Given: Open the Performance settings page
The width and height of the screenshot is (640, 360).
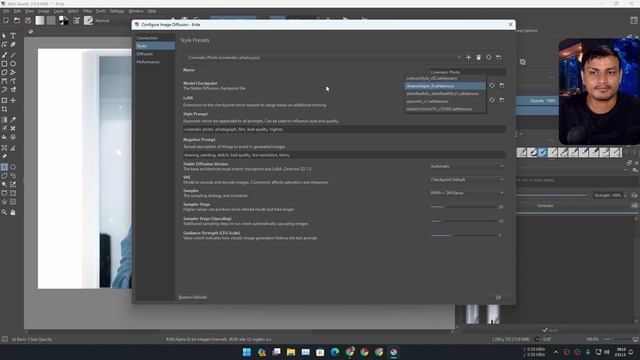Looking at the screenshot, I should [156, 62].
